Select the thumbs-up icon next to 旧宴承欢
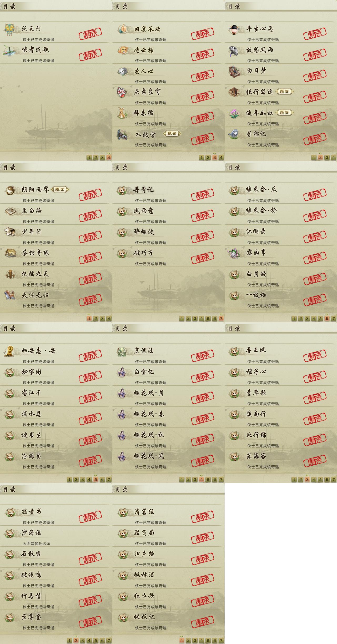The image size is (337, 644). point(122,29)
